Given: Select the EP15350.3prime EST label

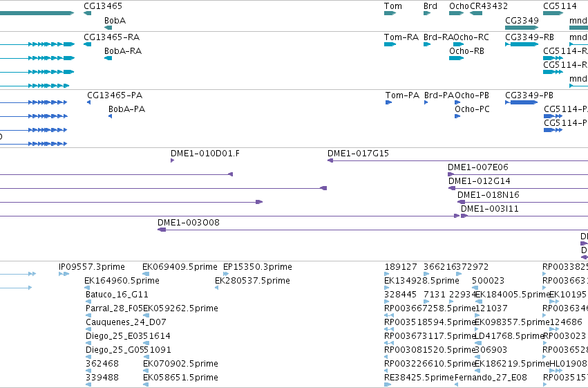Looking at the screenshot, I should (258, 267).
